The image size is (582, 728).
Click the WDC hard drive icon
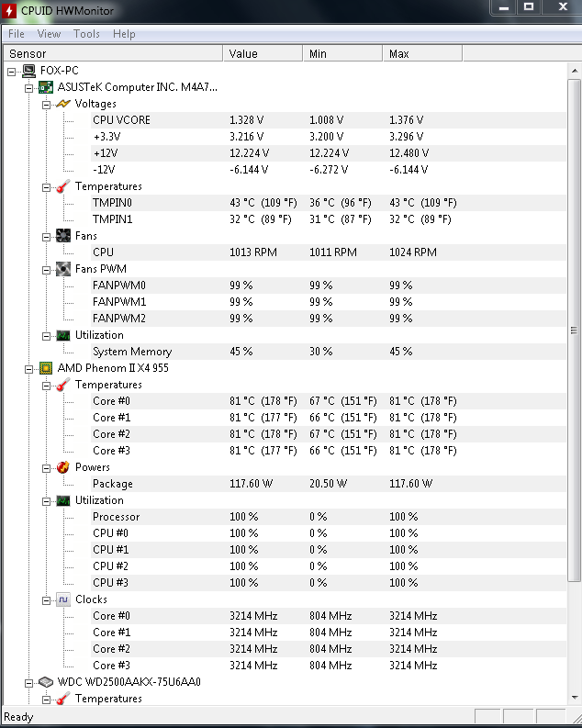point(46,682)
